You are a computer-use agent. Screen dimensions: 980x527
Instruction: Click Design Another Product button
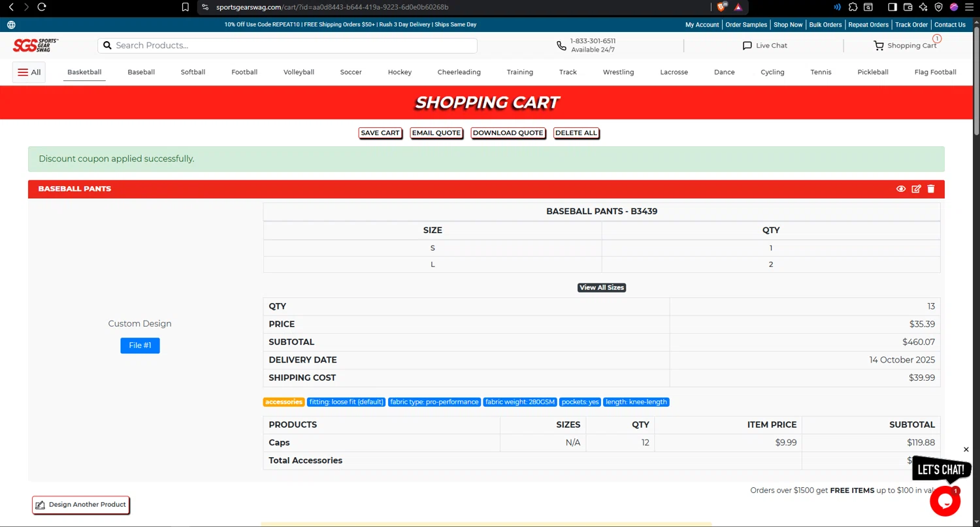[80, 505]
